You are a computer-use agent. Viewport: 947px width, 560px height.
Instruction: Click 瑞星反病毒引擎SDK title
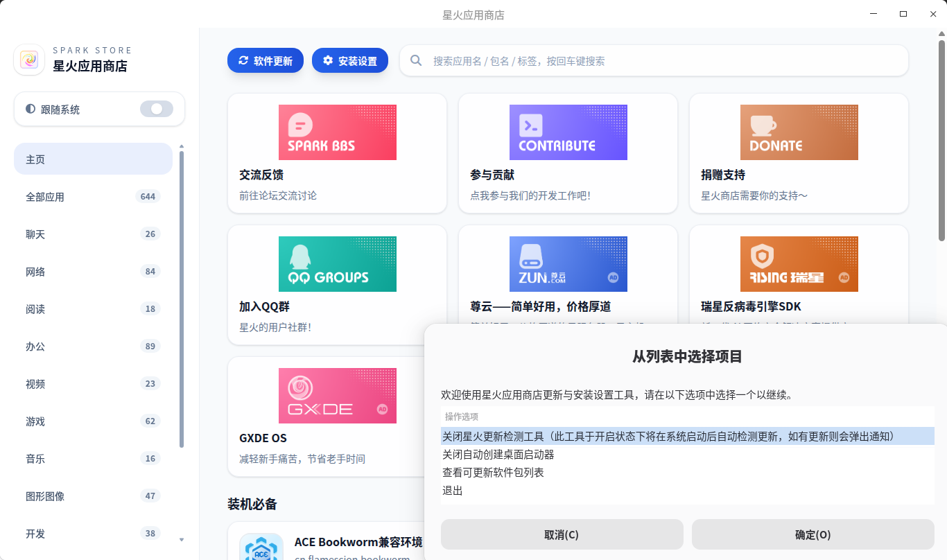tap(751, 306)
